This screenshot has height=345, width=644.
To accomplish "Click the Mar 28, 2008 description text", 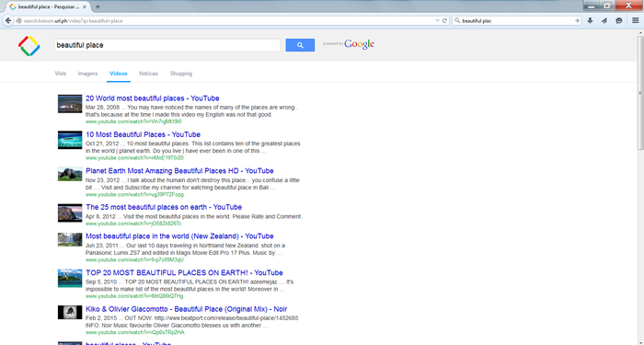I will [x=191, y=111].
